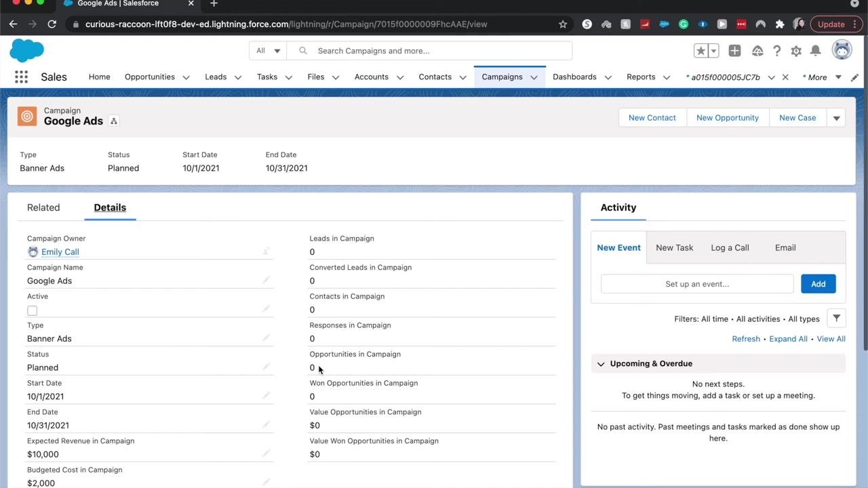Viewport: 868px width, 488px height.
Task: Open the user profile avatar
Action: (x=842, y=50)
